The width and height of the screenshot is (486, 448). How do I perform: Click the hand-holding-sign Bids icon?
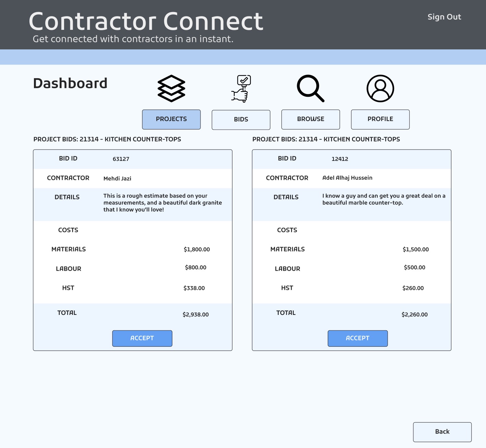241,89
